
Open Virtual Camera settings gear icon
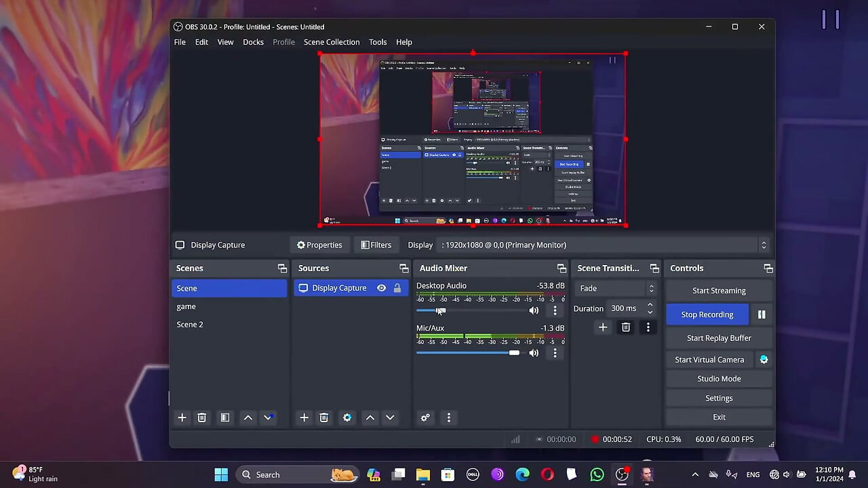764,360
